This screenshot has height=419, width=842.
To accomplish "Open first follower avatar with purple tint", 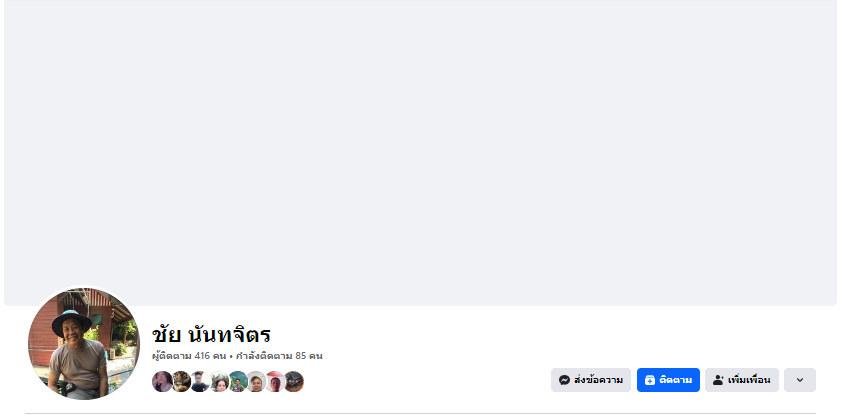I will (162, 381).
